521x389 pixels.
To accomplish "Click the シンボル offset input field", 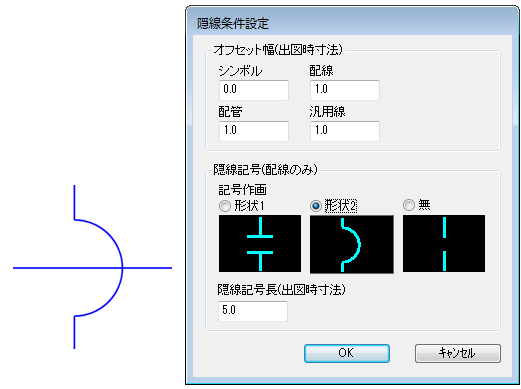I will pos(254,90).
